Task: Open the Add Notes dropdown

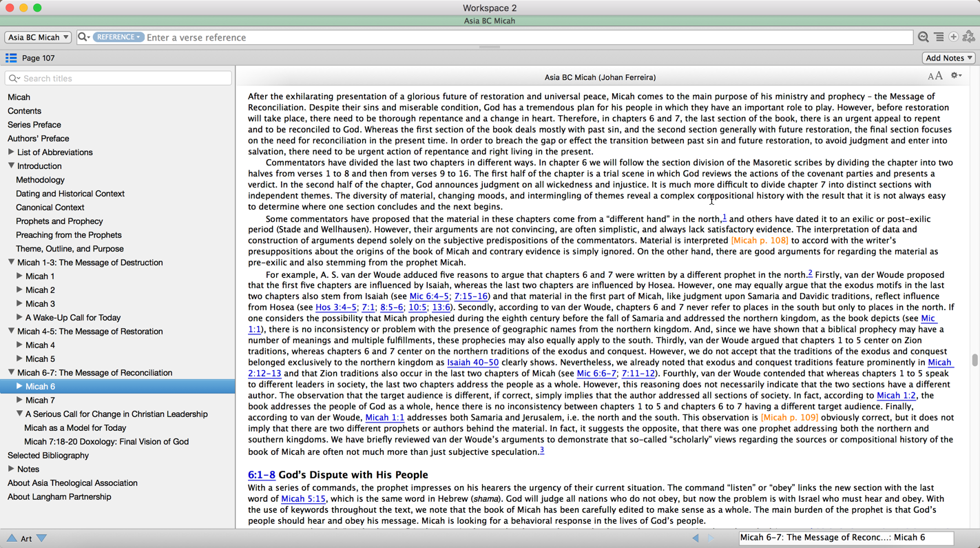Action: click(x=949, y=58)
